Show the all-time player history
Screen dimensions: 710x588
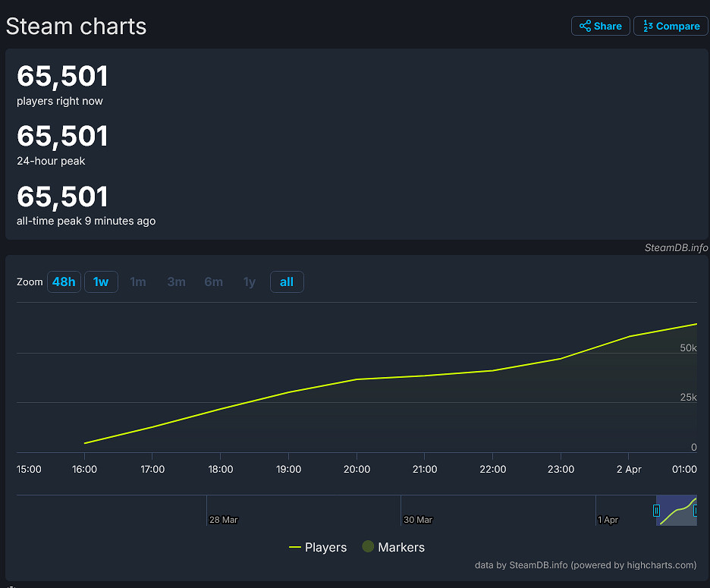pyautogui.click(x=287, y=281)
